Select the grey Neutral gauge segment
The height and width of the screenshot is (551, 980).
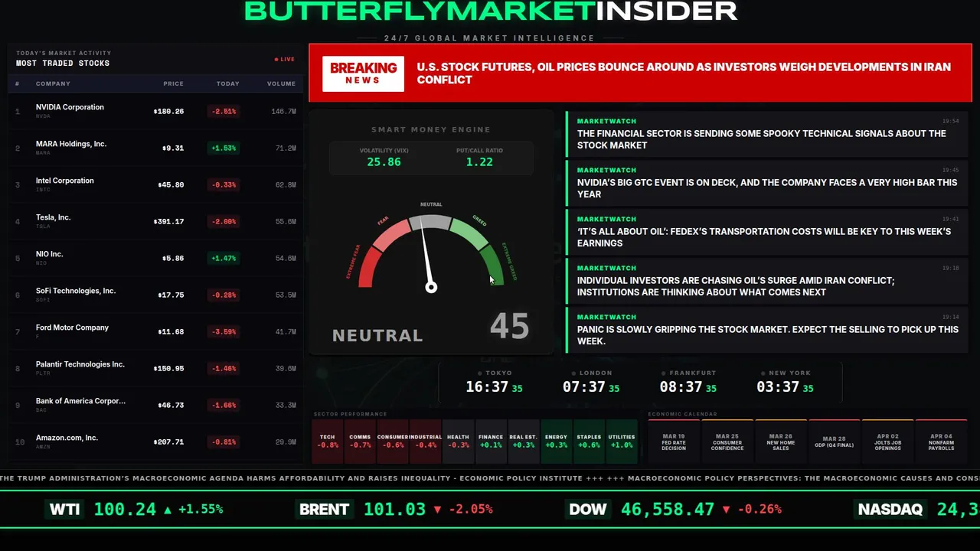(x=431, y=222)
